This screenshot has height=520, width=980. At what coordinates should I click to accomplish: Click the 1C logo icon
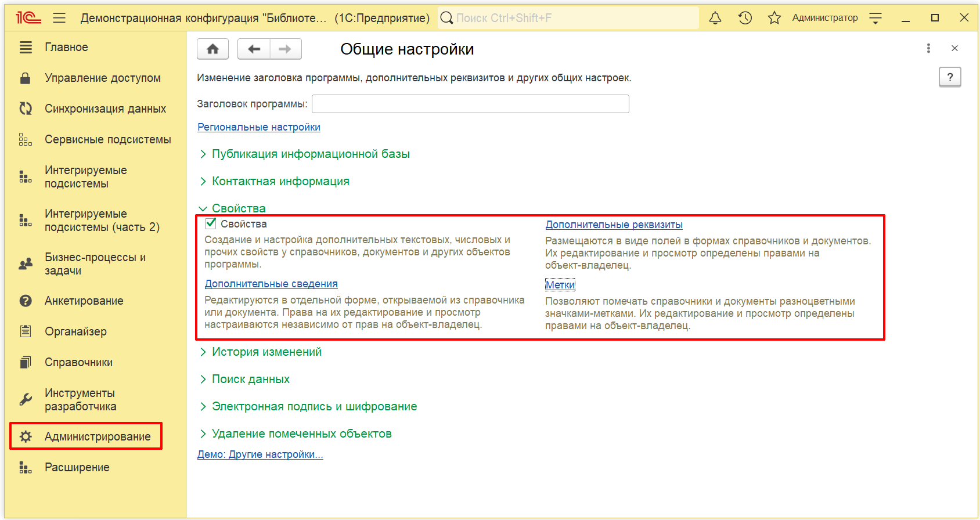click(28, 18)
